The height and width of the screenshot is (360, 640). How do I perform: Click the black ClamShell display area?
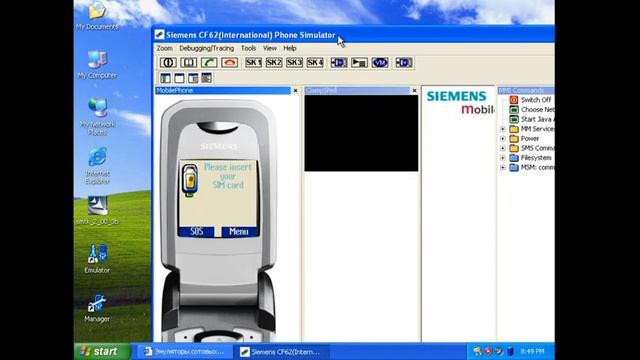[361, 133]
